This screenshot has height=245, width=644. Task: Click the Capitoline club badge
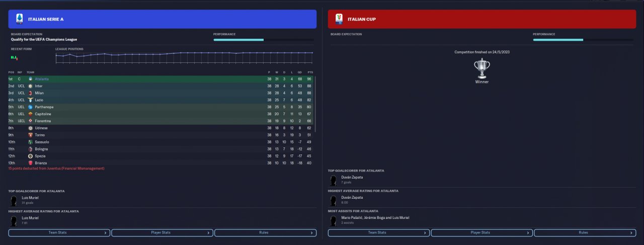pyautogui.click(x=30, y=114)
